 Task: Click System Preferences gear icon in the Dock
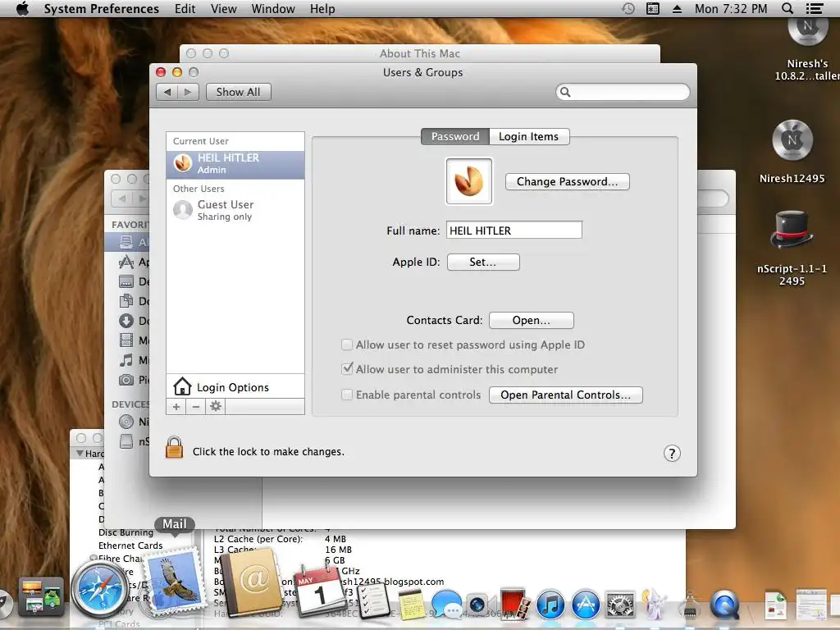[x=620, y=605]
